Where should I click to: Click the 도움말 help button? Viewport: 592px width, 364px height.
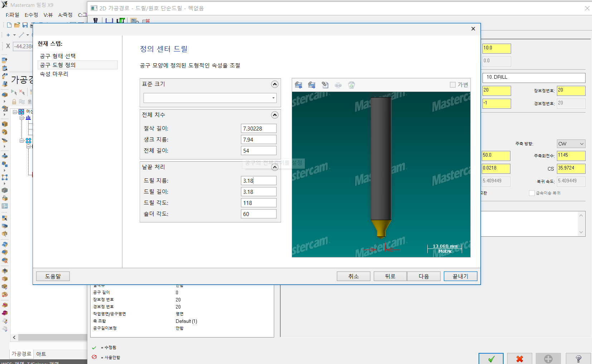click(x=53, y=276)
